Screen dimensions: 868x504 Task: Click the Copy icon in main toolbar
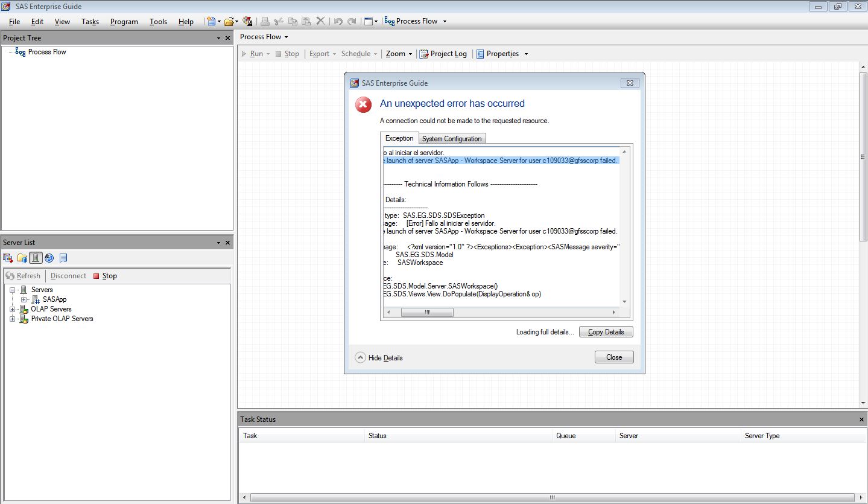[x=293, y=21]
